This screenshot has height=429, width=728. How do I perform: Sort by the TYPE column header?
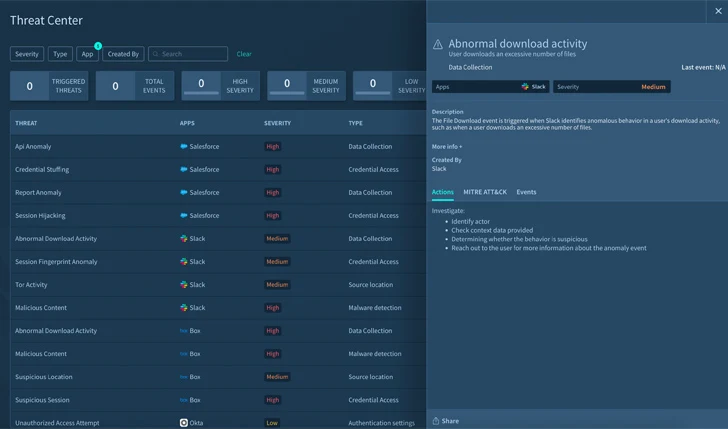point(355,123)
